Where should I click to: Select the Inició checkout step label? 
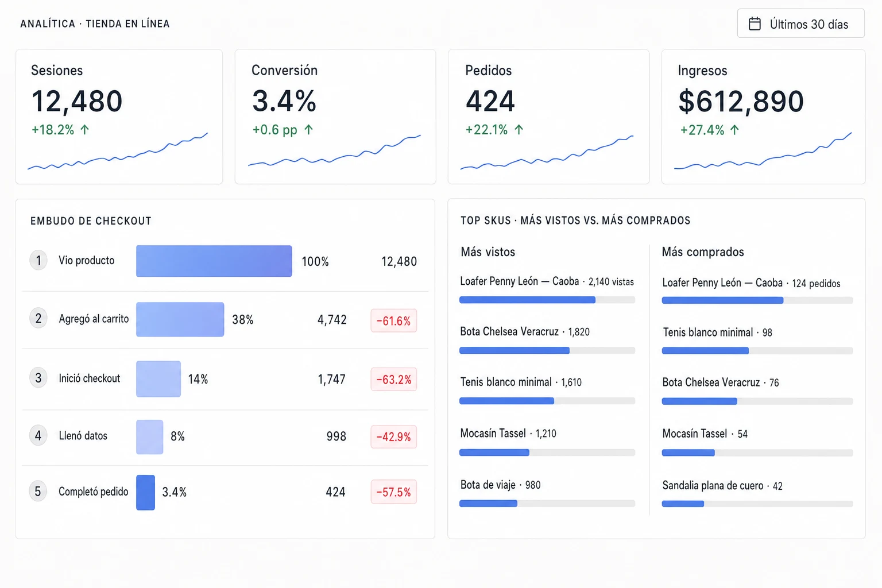coord(90,378)
